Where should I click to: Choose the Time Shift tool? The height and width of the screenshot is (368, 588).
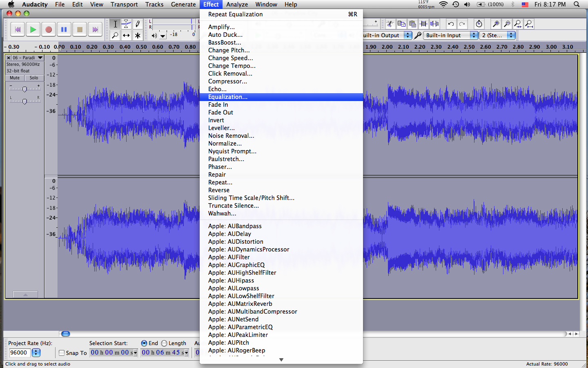point(127,36)
